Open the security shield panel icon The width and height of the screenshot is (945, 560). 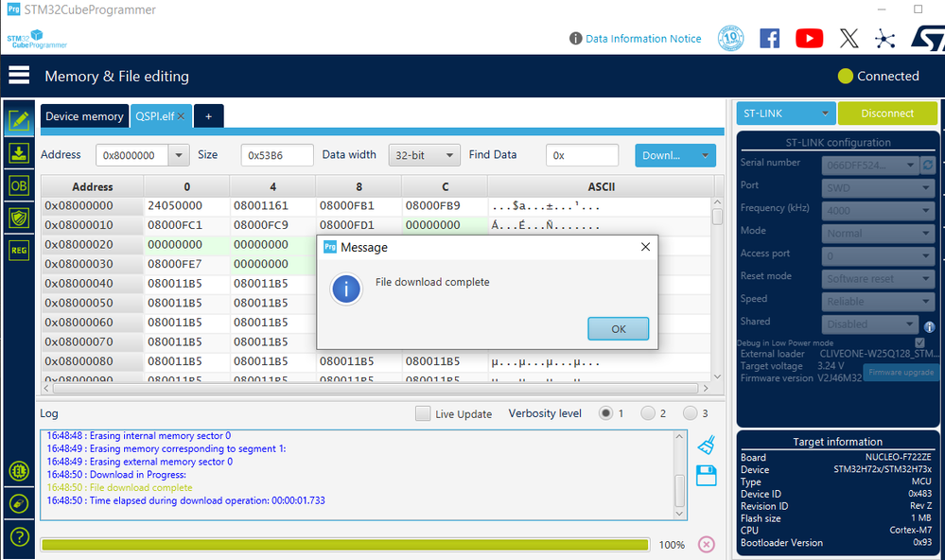(19, 218)
